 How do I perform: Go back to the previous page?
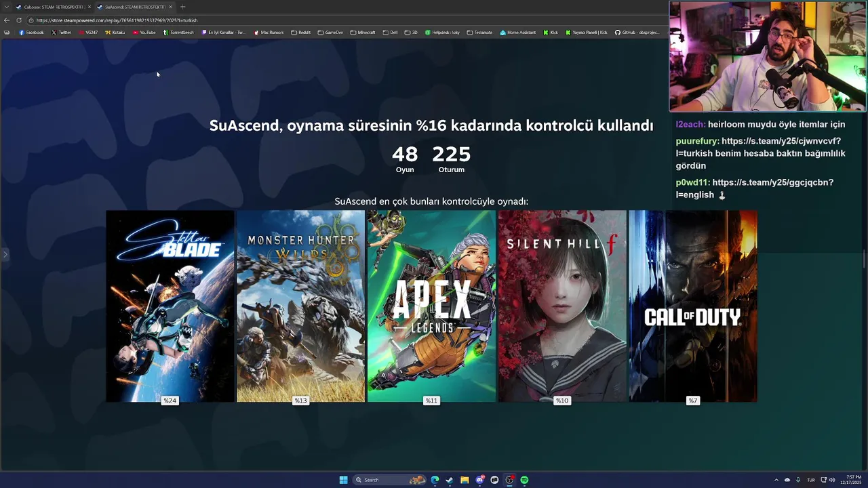pyautogui.click(x=7, y=20)
